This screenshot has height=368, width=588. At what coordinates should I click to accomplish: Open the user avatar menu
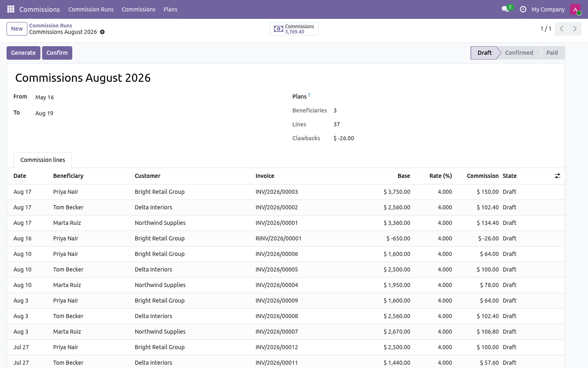click(575, 9)
